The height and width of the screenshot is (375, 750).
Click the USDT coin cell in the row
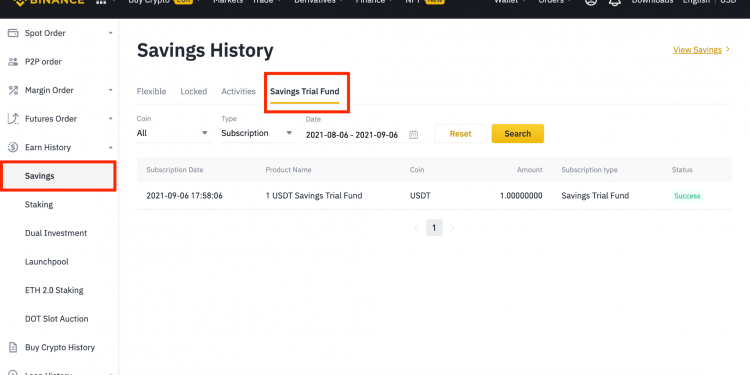coord(420,196)
